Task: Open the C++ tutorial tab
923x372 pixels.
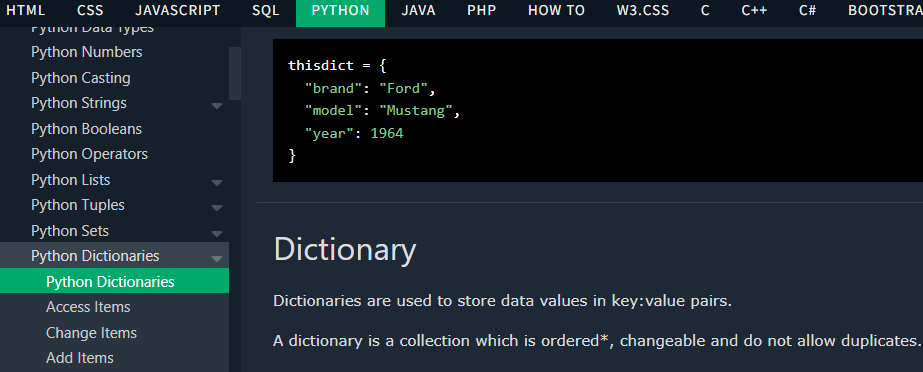Action: point(754,11)
